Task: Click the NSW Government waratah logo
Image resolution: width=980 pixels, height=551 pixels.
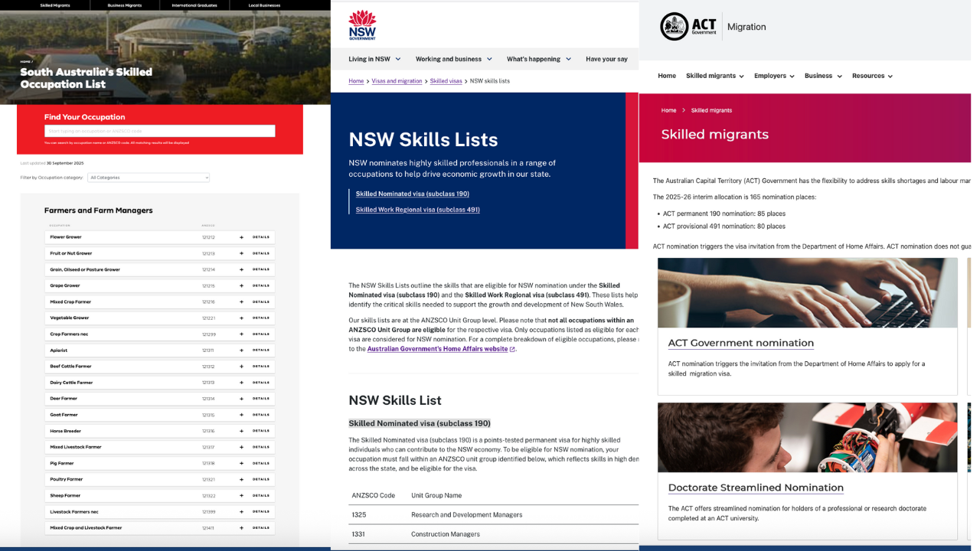Action: click(362, 24)
